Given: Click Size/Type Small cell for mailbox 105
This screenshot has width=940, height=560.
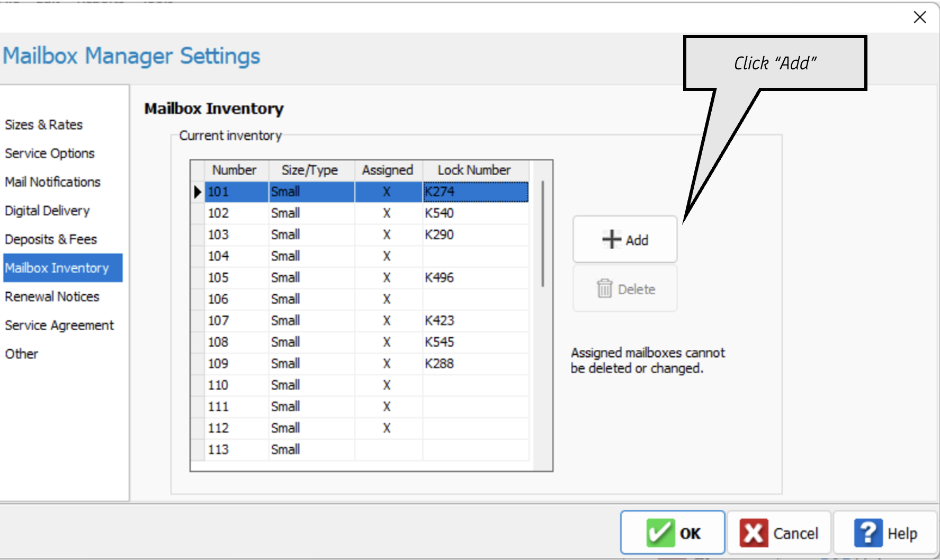Looking at the screenshot, I should [311, 277].
